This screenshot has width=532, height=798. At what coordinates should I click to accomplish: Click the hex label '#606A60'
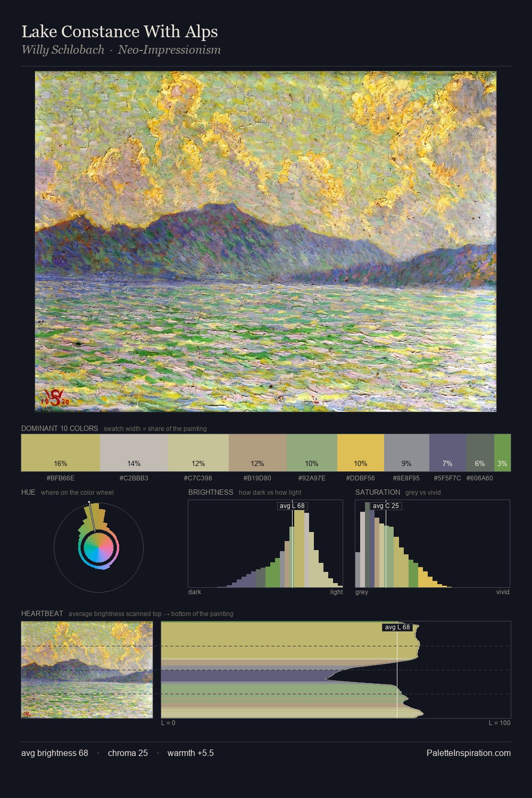pyautogui.click(x=480, y=478)
